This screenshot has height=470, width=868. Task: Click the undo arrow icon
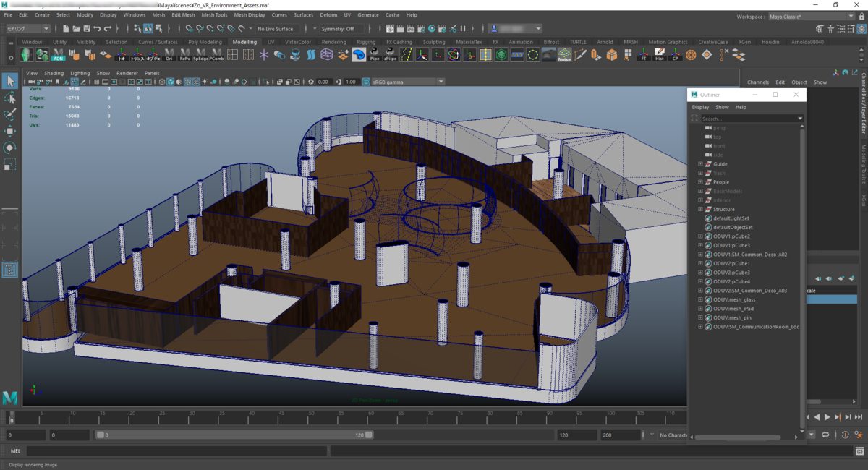tap(97, 29)
